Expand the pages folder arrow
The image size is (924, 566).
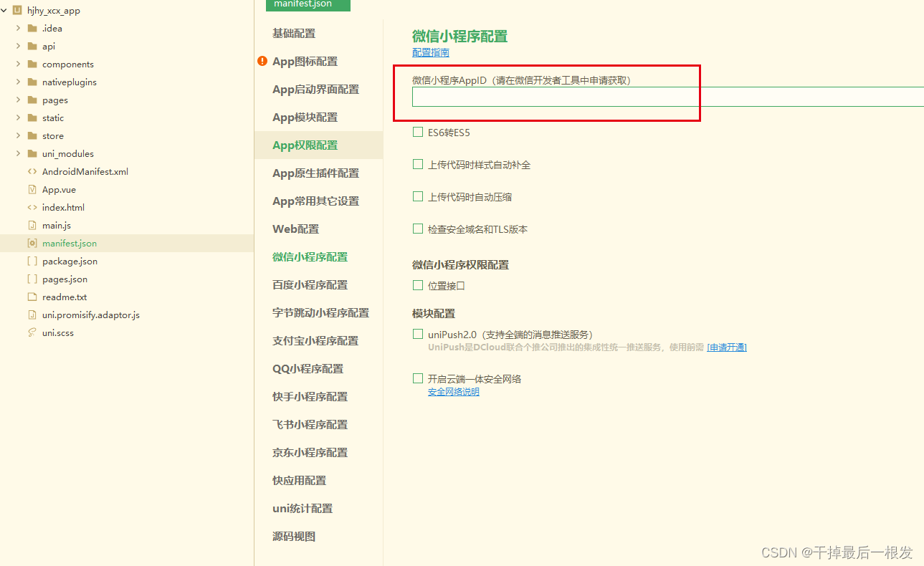pyautogui.click(x=18, y=100)
